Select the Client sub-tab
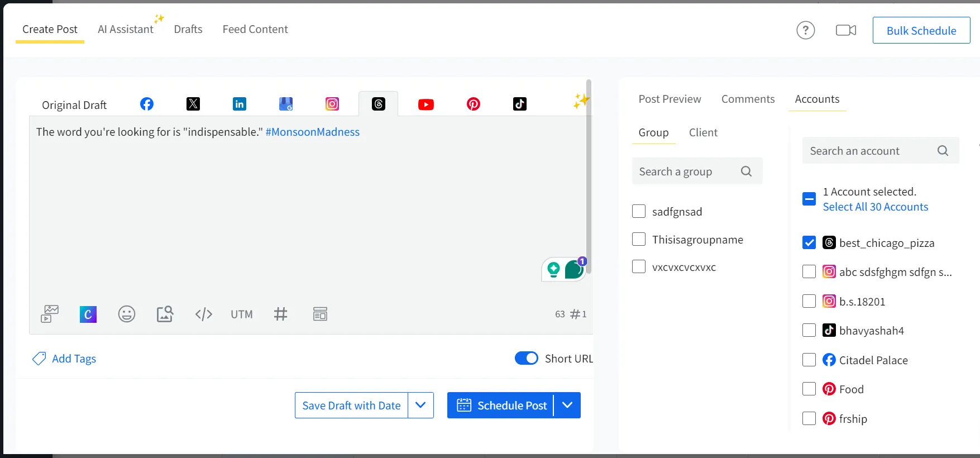The width and height of the screenshot is (980, 458). point(703,133)
